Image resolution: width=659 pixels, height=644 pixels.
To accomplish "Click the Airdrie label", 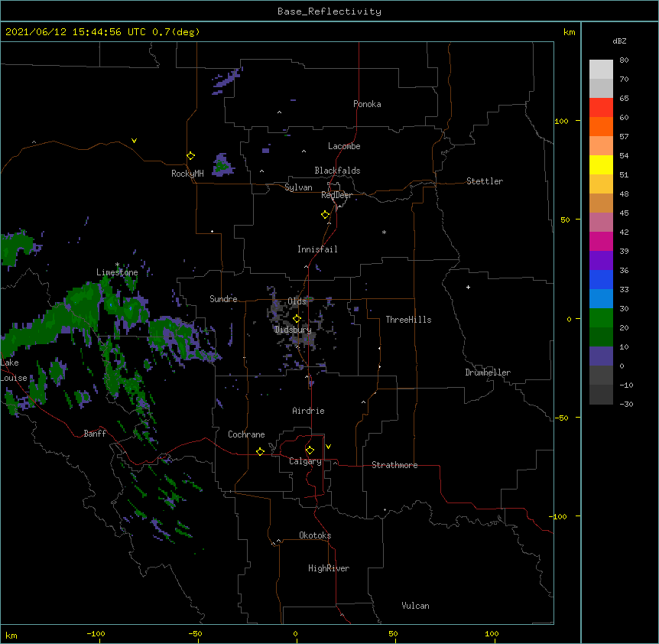I will (x=309, y=411).
